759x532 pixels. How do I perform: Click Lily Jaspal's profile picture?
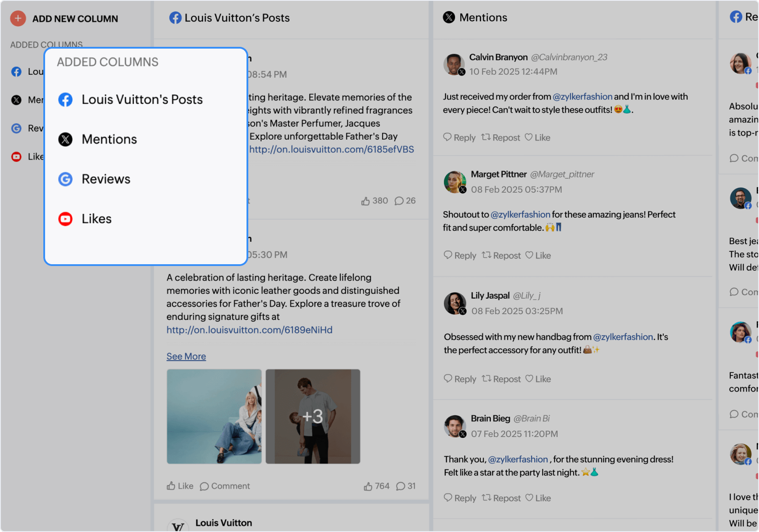tap(455, 303)
